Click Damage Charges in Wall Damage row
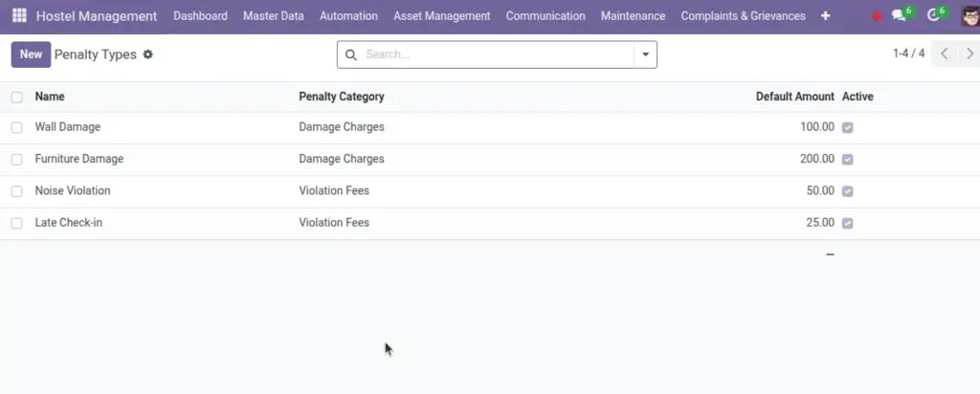 pyautogui.click(x=342, y=127)
